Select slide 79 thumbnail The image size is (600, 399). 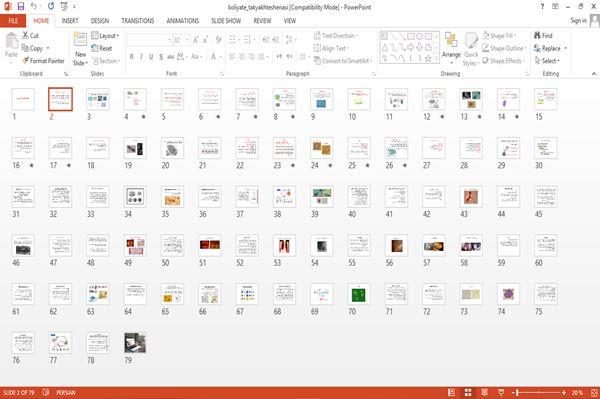click(135, 342)
